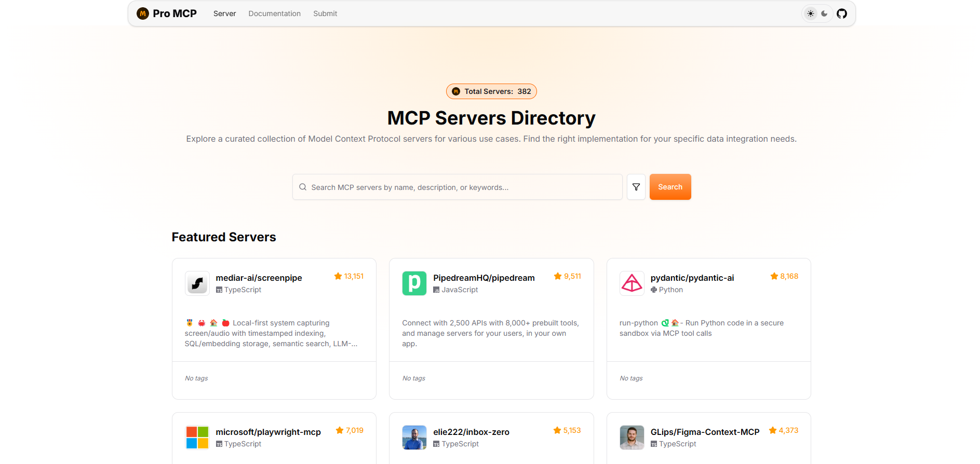Click GLips avatar photo
This screenshot has width=980, height=464.
[x=632, y=438]
